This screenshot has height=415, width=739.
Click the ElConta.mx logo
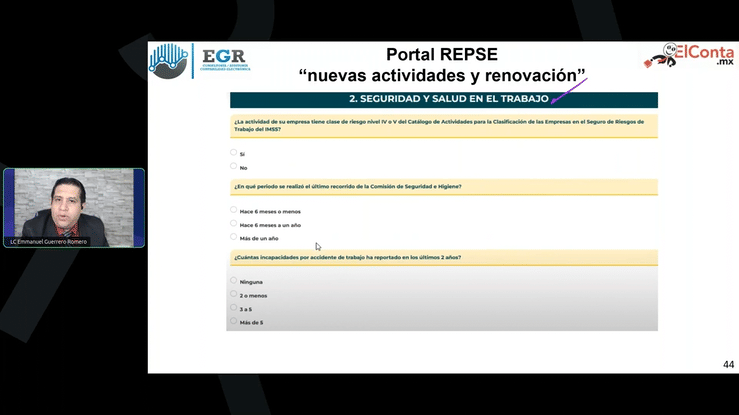[x=689, y=56]
